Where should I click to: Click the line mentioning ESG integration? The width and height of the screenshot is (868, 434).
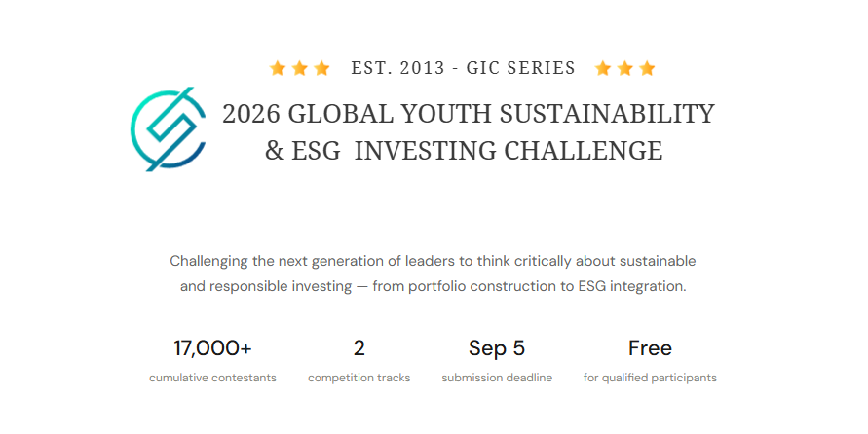pos(433,286)
